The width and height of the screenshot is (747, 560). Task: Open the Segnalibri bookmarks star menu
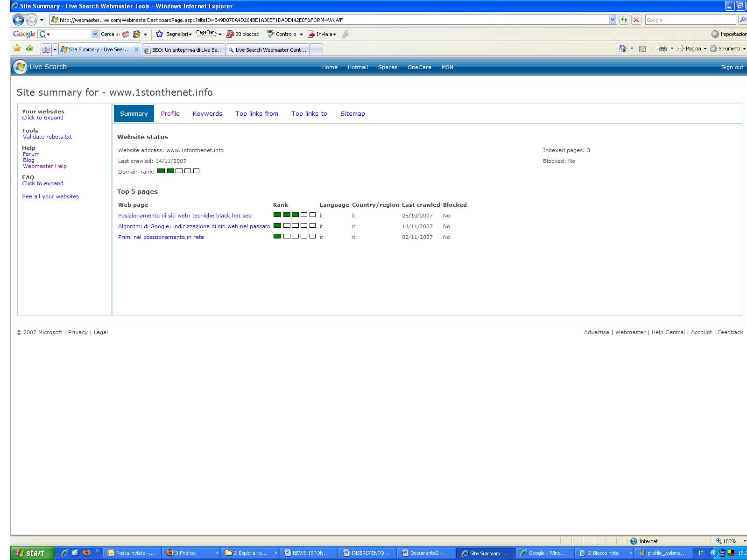pos(173,34)
